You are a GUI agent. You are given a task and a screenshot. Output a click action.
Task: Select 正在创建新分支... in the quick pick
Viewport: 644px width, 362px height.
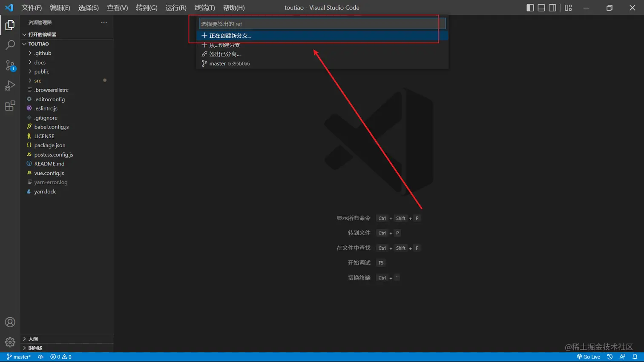click(x=322, y=36)
